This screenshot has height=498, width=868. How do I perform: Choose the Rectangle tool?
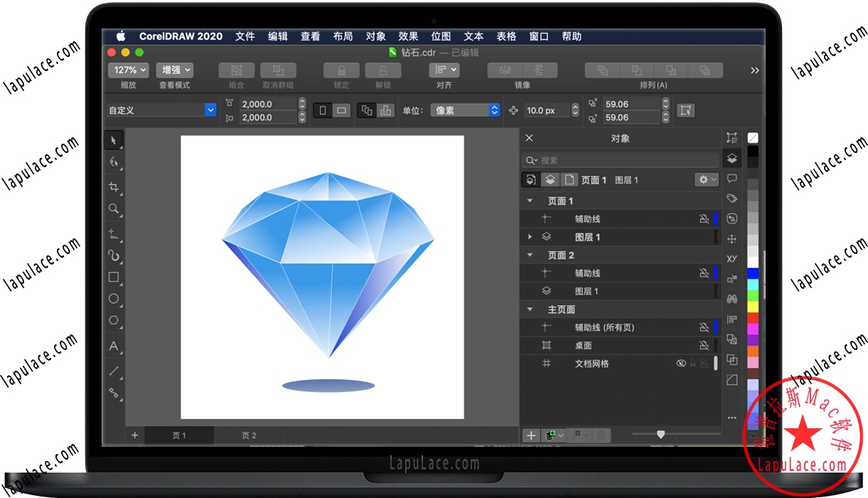[114, 276]
